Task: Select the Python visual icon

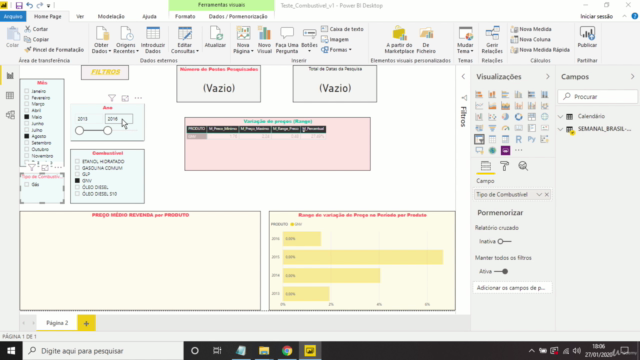Action: click(531, 139)
